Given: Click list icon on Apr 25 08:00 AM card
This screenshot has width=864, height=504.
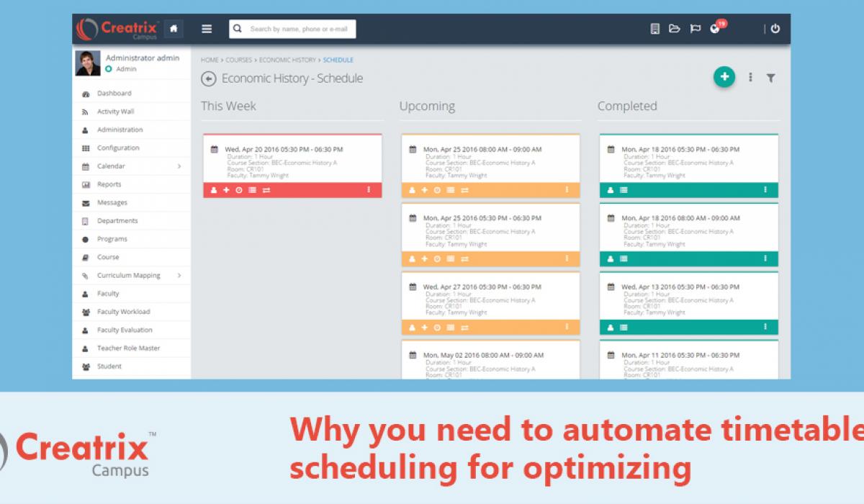Looking at the screenshot, I should (x=451, y=190).
